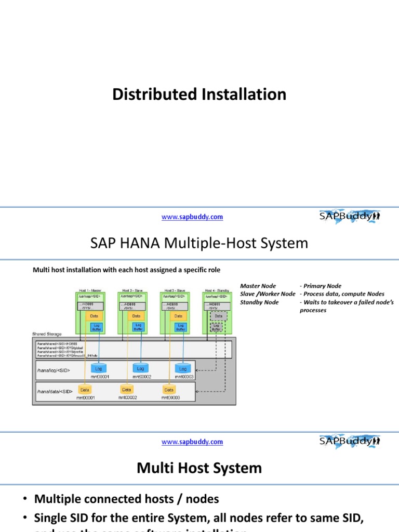399x532 pixels.
Task: Click the '/hana/data/<SID>' path label
Action: 55,392
